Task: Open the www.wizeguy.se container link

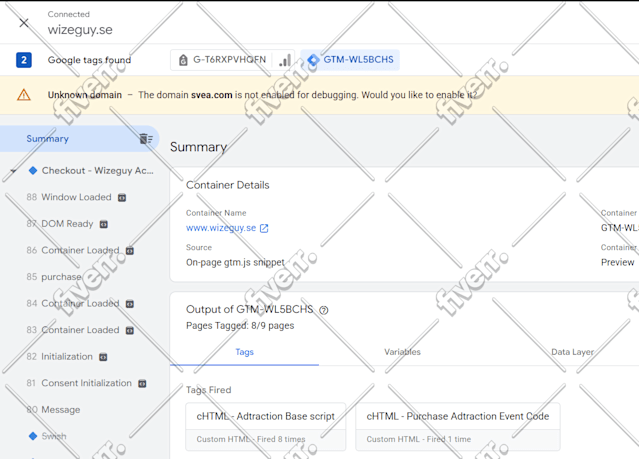Action: coord(221,228)
